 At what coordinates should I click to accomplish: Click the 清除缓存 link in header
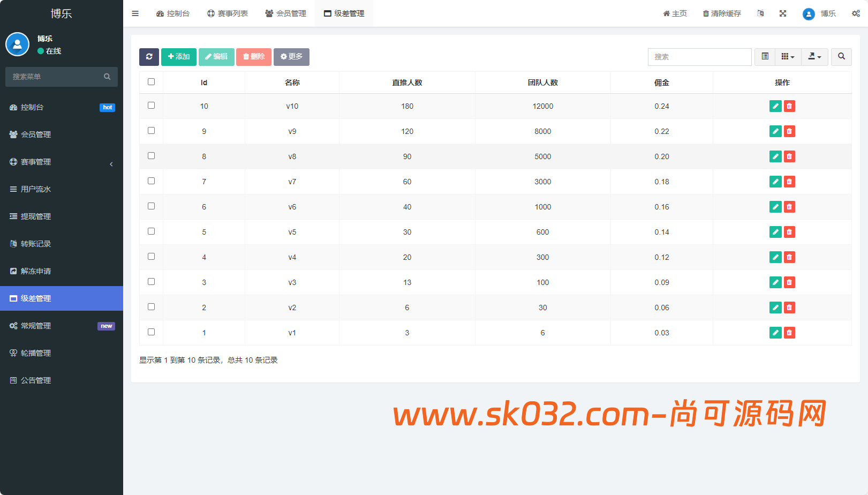(x=722, y=13)
